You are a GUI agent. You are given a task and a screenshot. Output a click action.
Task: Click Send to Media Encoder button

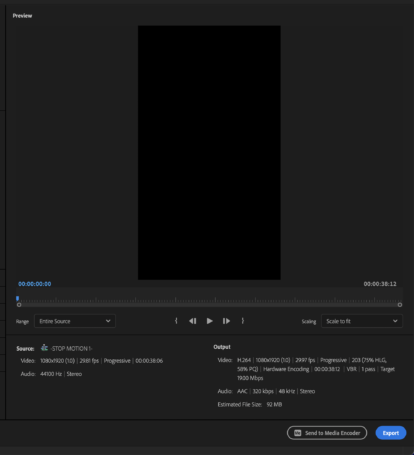pyautogui.click(x=327, y=433)
